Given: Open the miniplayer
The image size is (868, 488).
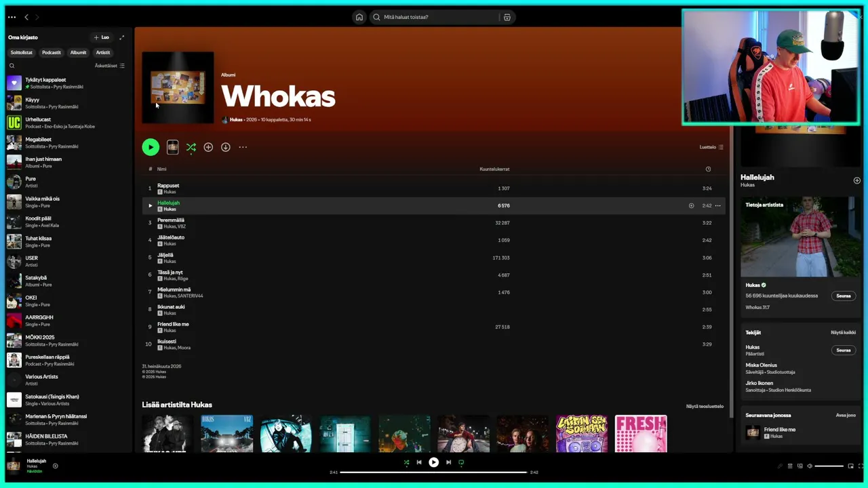Looking at the screenshot, I should coord(850,466).
